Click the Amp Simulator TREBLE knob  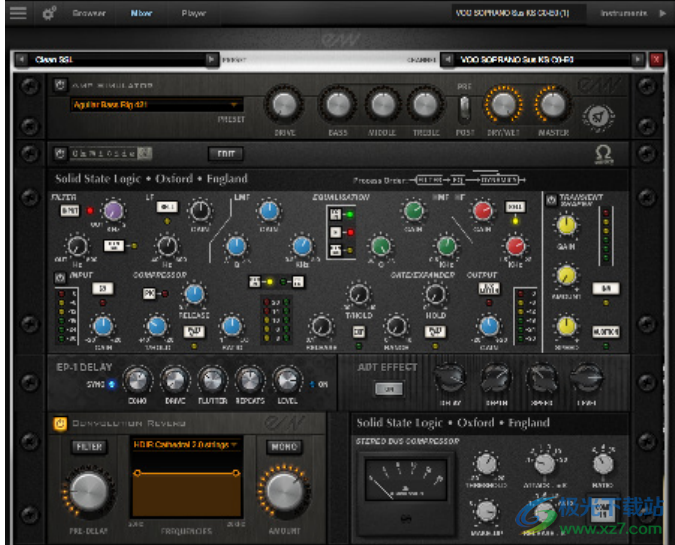tap(425, 105)
